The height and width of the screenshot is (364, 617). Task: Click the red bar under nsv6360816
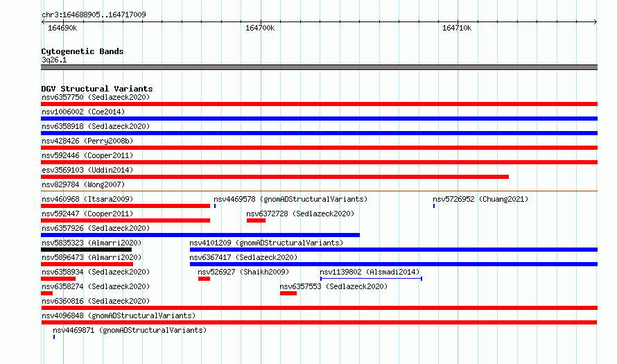[319, 308]
